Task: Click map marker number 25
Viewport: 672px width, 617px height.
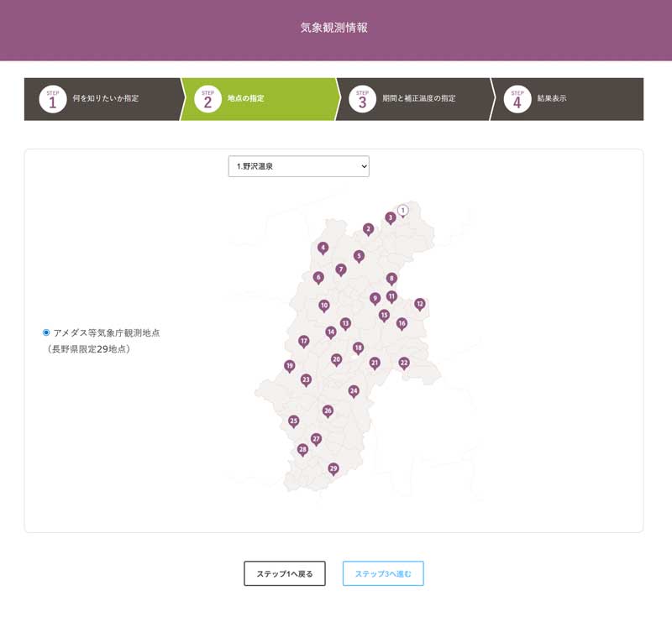Action: (294, 421)
